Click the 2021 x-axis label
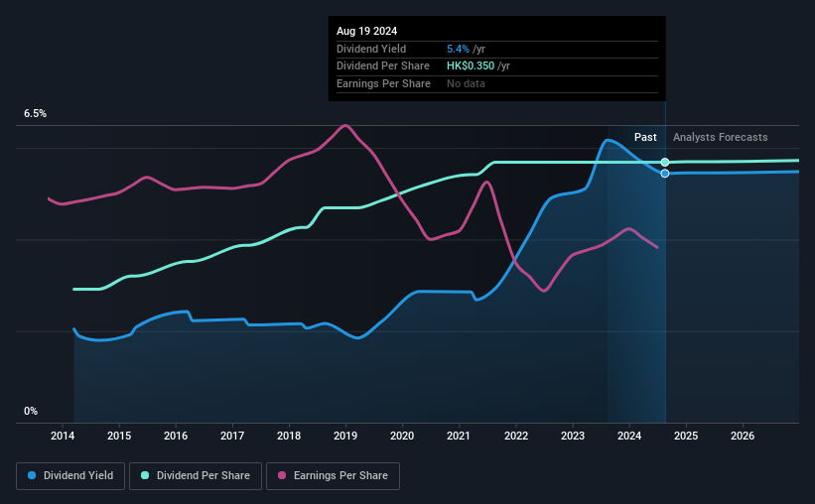Screen dimensions: 815x504 click(459, 436)
